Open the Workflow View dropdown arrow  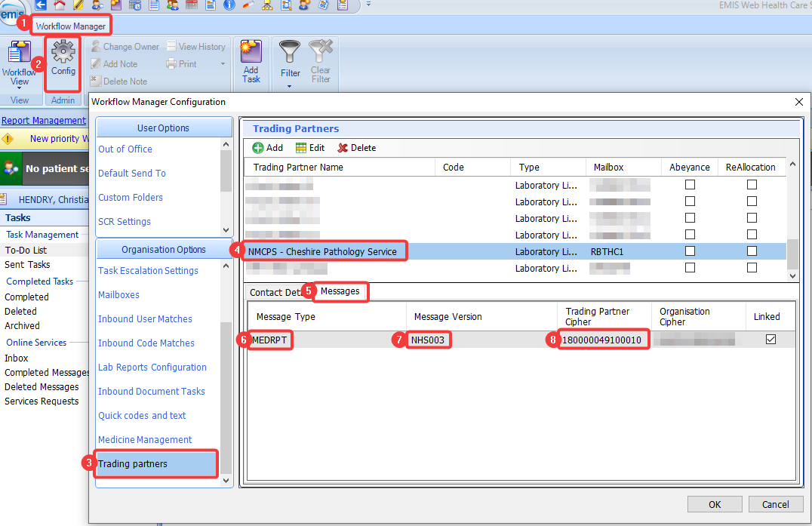pos(19,88)
